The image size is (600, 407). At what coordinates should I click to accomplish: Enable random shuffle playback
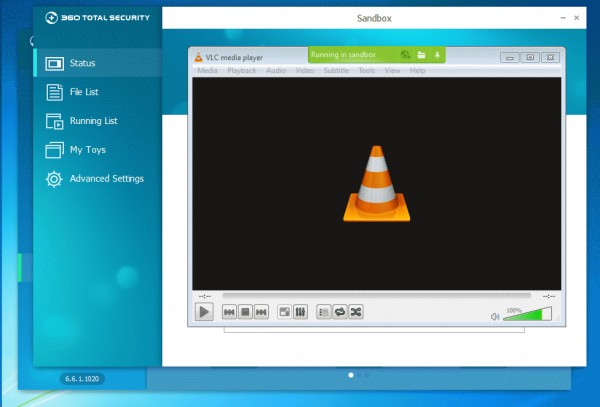tap(356, 312)
